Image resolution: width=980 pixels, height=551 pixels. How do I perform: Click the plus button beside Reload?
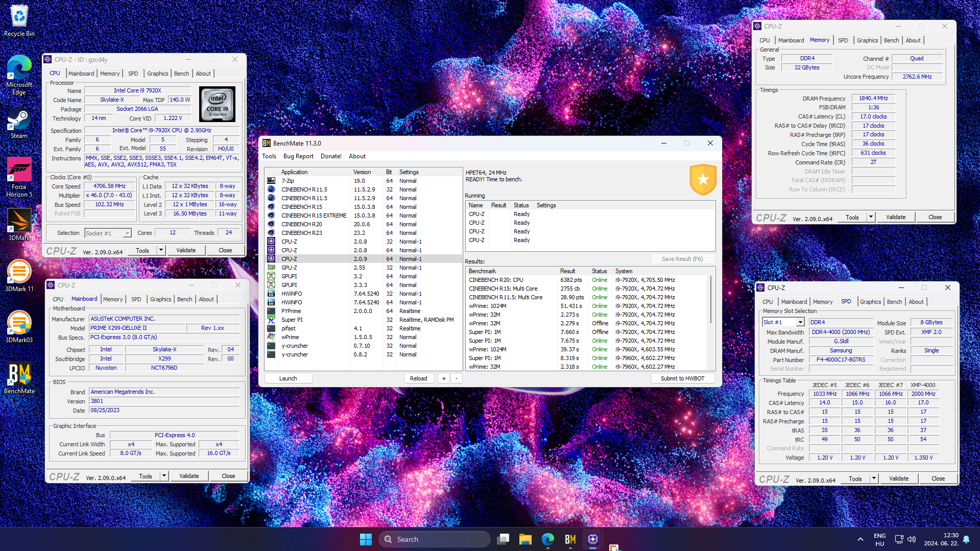[x=444, y=378]
